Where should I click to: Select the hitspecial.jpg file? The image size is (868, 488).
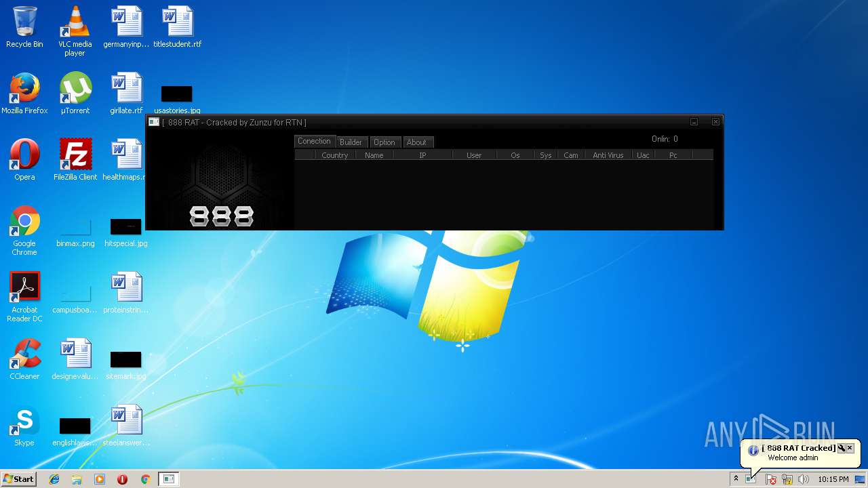pos(126,232)
